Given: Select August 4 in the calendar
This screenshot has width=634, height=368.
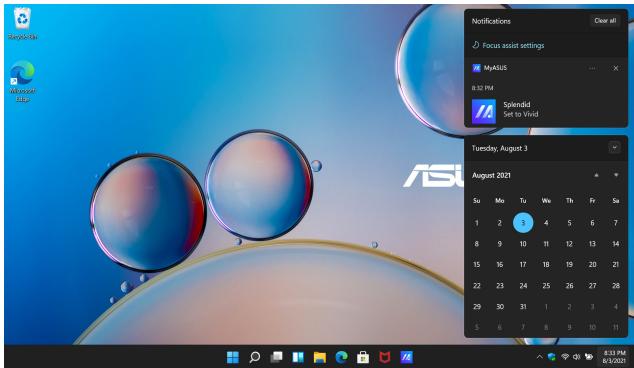Looking at the screenshot, I should coord(546,223).
